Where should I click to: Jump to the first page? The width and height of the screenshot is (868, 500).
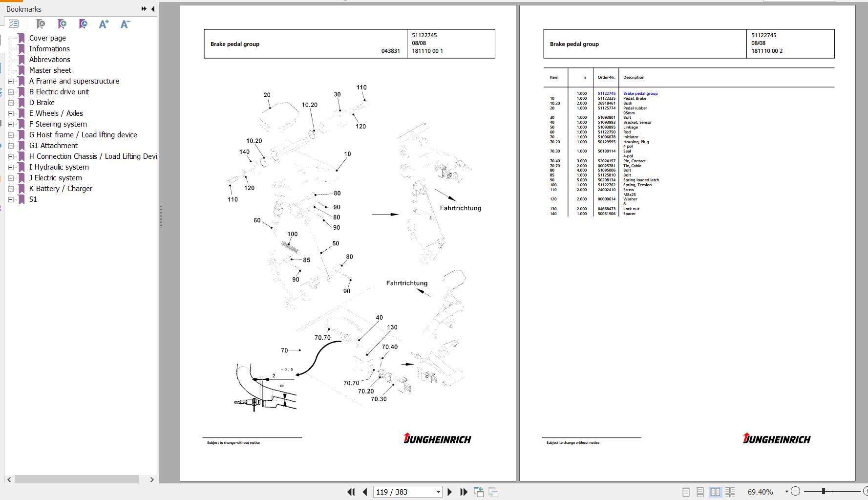(x=351, y=492)
